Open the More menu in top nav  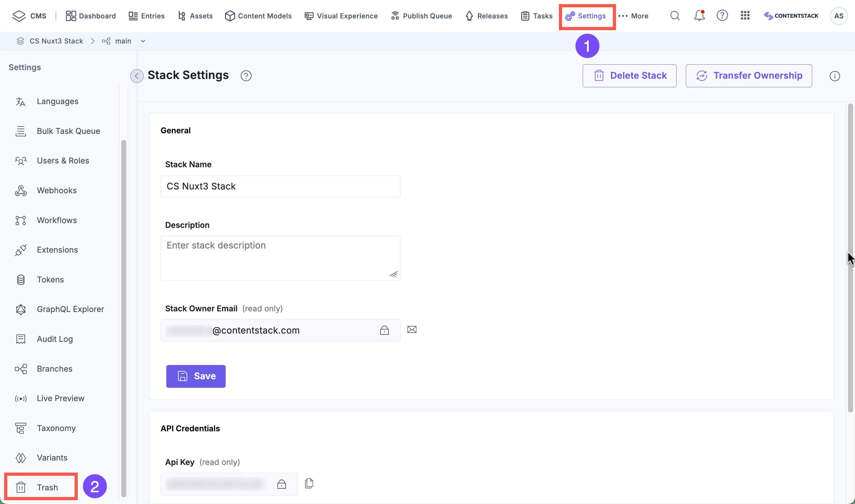point(633,16)
